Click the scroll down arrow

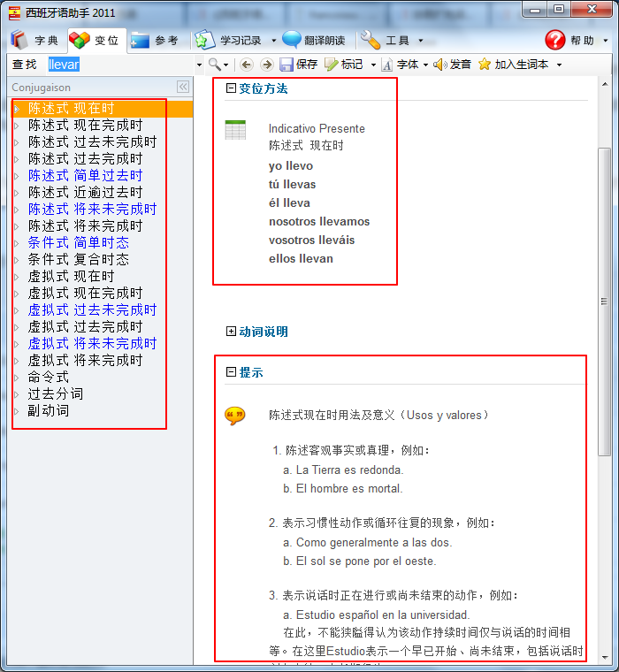pos(605,657)
